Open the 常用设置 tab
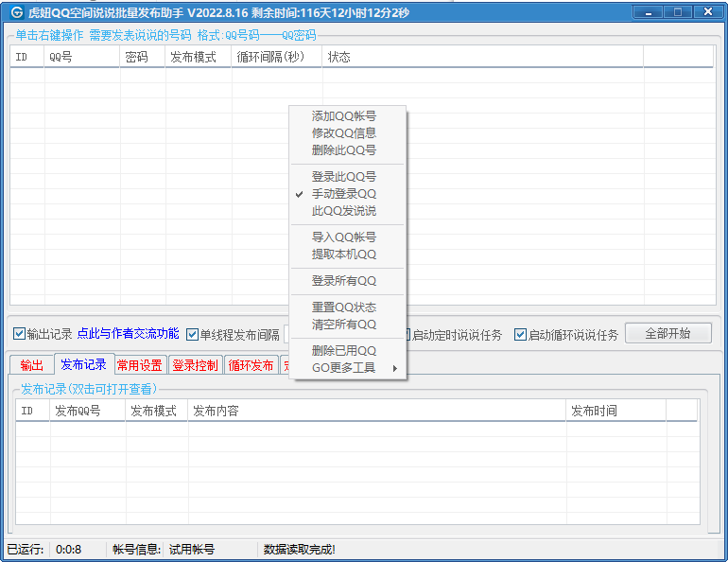 pos(140,365)
